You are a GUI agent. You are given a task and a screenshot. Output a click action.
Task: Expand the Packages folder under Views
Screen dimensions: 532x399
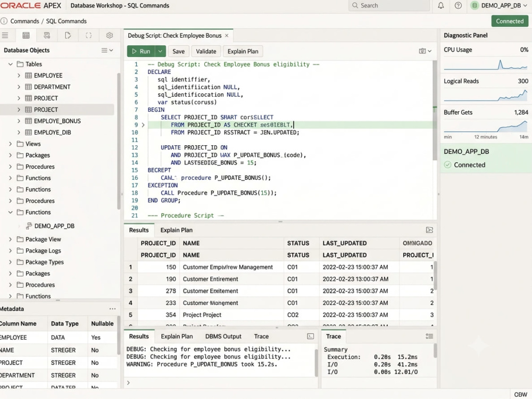click(x=10, y=155)
